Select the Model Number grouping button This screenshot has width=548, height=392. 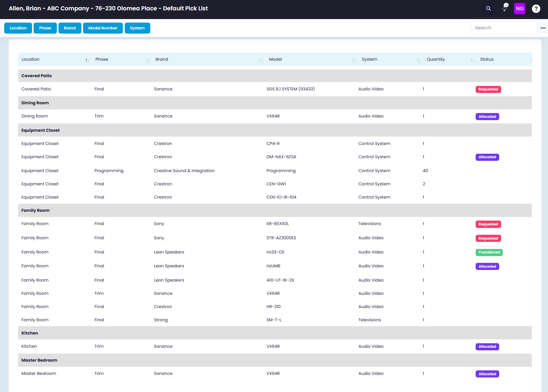click(x=103, y=28)
